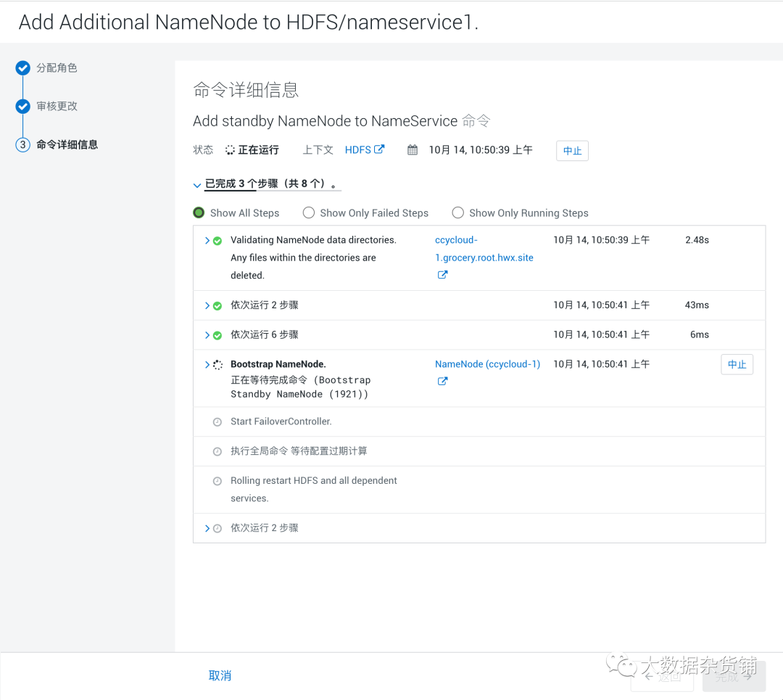Abort the Bootstrap NameNode step with 中止
783x700 pixels.
point(737,364)
